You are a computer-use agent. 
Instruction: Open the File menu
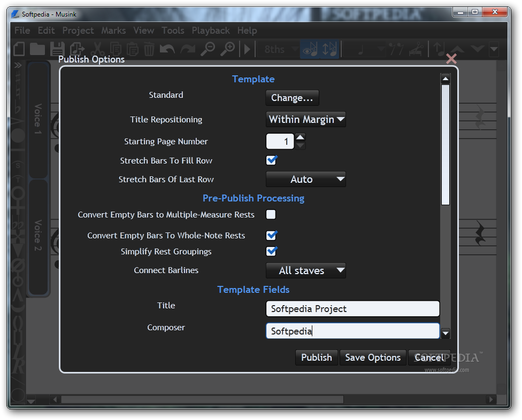click(22, 30)
